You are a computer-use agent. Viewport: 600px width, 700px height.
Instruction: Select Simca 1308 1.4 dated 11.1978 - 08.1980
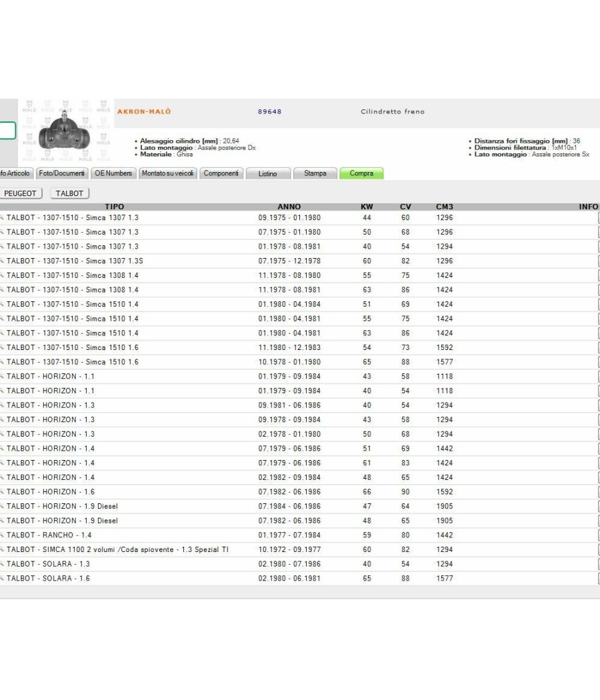[299, 275]
